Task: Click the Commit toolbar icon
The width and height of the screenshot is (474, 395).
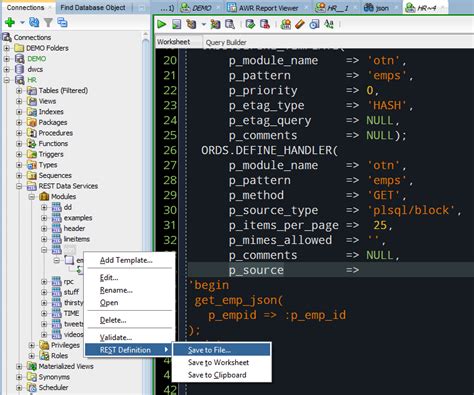Action: coord(250,24)
